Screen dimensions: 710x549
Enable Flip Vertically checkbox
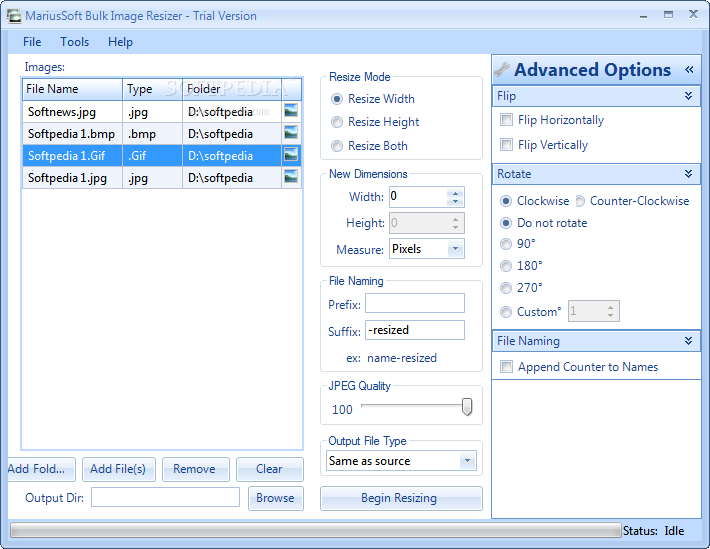[x=506, y=144]
